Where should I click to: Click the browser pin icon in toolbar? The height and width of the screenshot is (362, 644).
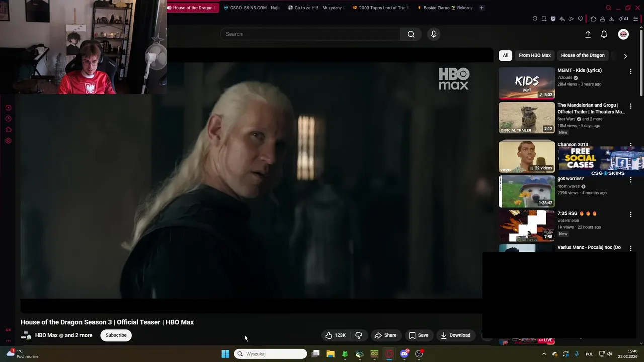point(535,19)
